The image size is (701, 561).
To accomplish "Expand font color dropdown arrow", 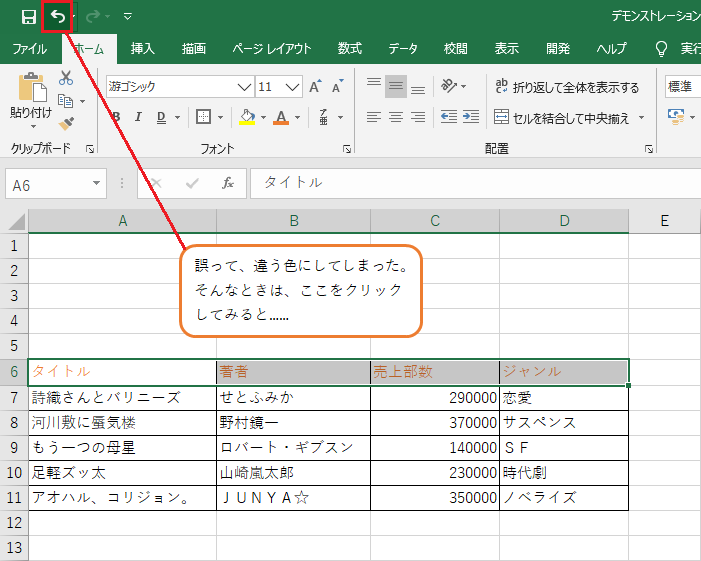I will [x=298, y=118].
